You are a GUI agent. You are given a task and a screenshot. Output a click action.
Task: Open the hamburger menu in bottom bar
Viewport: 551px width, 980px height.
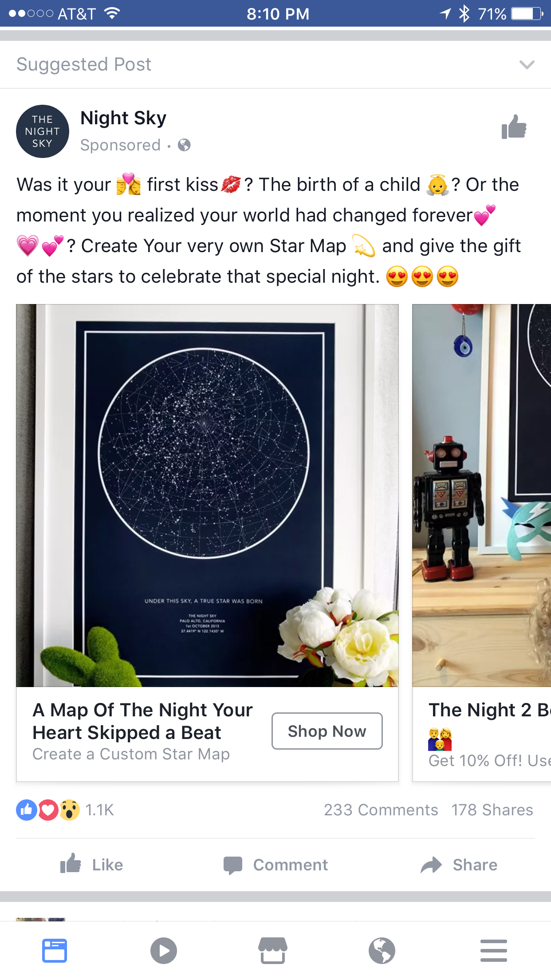[493, 951]
